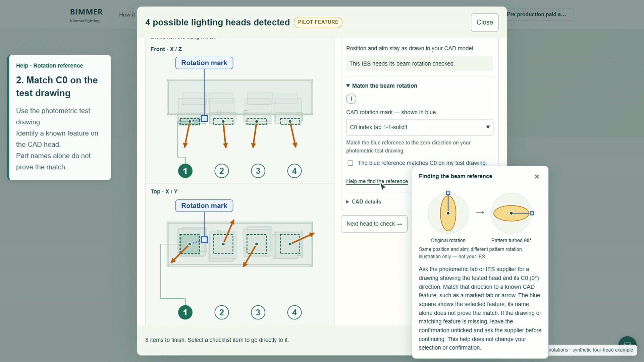Select head 3 in Front view
This screenshot has height=362, width=644.
[x=258, y=171]
